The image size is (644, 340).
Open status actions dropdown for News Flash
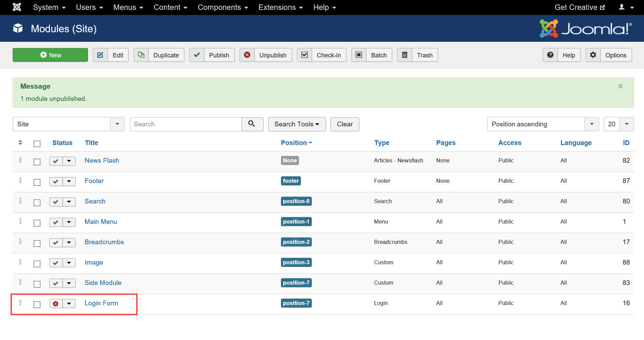tap(69, 161)
